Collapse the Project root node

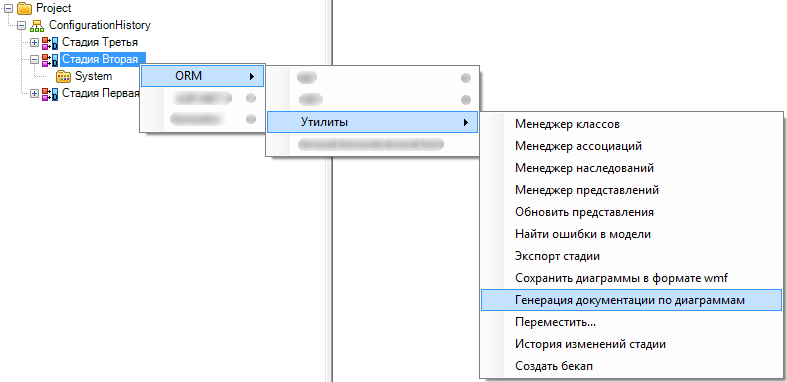tap(9, 9)
